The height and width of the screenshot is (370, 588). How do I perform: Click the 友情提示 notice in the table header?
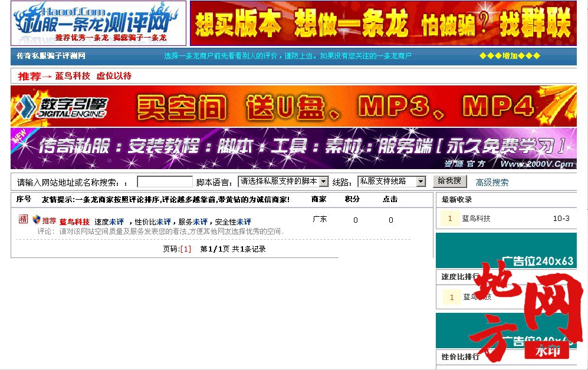(x=165, y=200)
